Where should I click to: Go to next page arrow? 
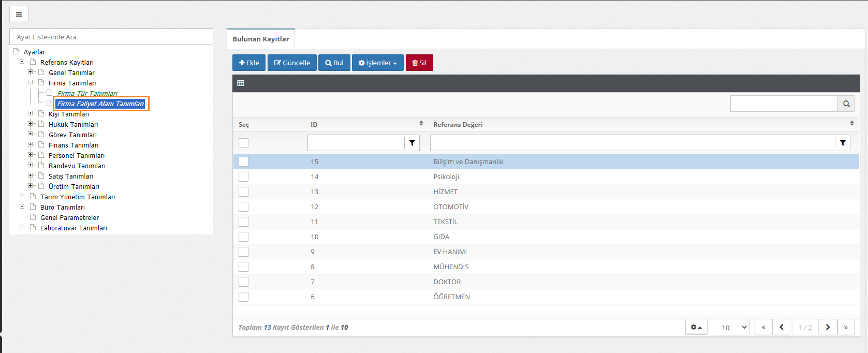pos(828,327)
